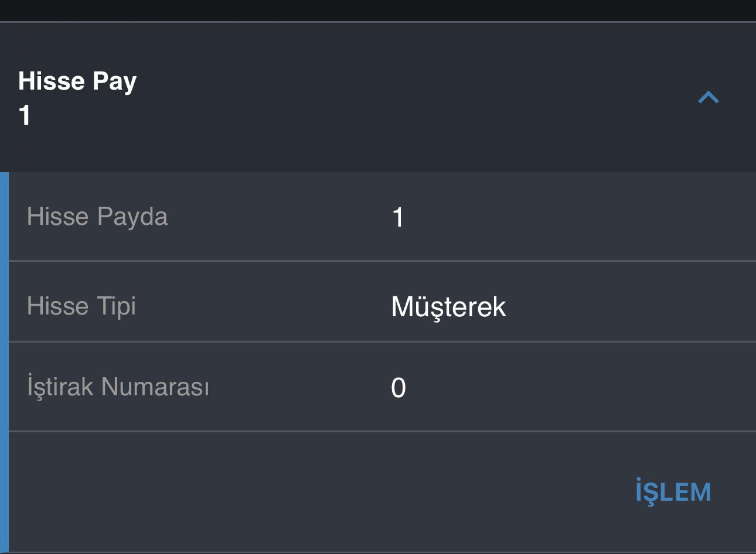The height and width of the screenshot is (554, 756).
Task: Click the Hisse Tipi label
Action: click(x=81, y=306)
